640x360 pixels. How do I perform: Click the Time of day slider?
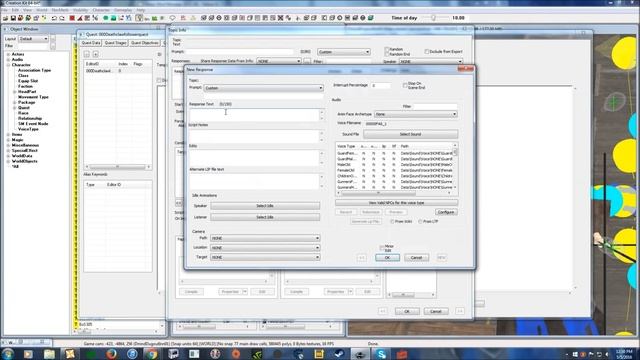[433, 18]
